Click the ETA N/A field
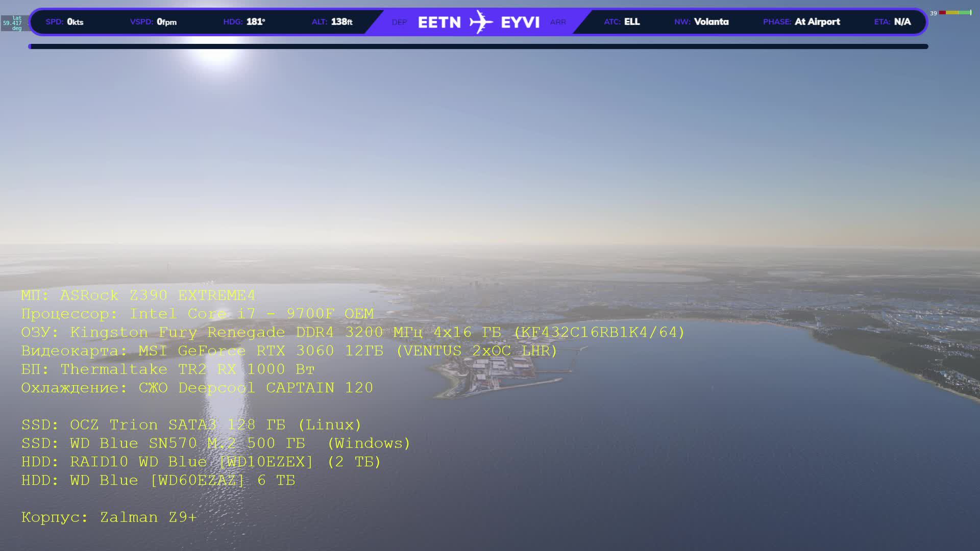Screen dimensions: 980x551 (892, 22)
